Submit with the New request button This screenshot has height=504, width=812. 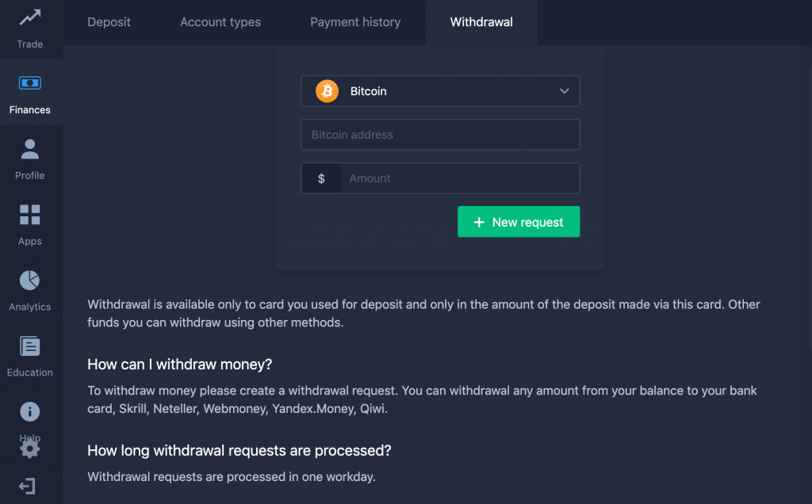pos(519,222)
